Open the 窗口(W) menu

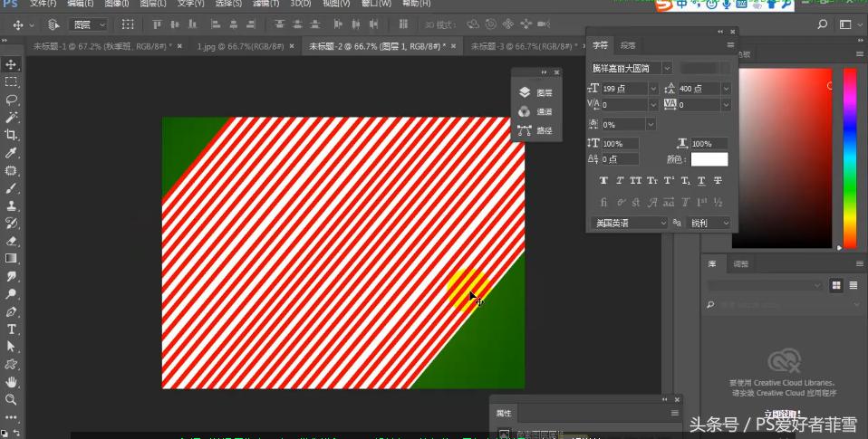pos(376,4)
